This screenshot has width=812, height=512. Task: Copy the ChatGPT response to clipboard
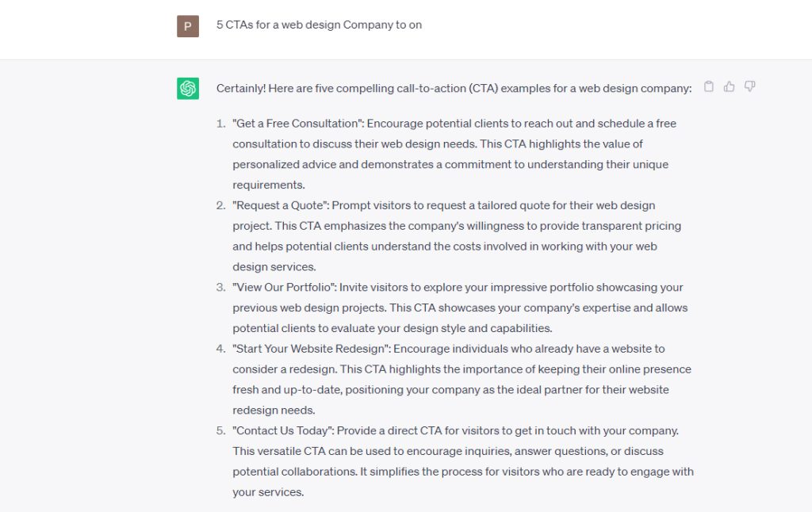coord(709,86)
